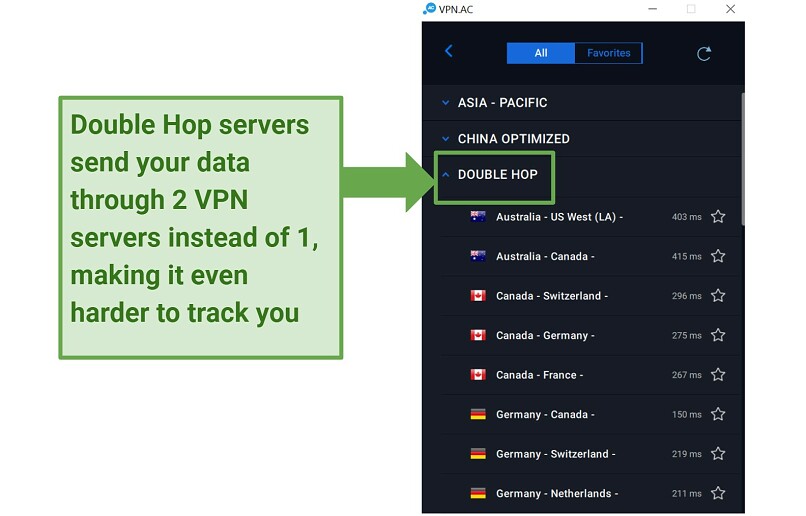
Task: Click the German flag beside Germany - Switzerland
Action: [x=478, y=454]
